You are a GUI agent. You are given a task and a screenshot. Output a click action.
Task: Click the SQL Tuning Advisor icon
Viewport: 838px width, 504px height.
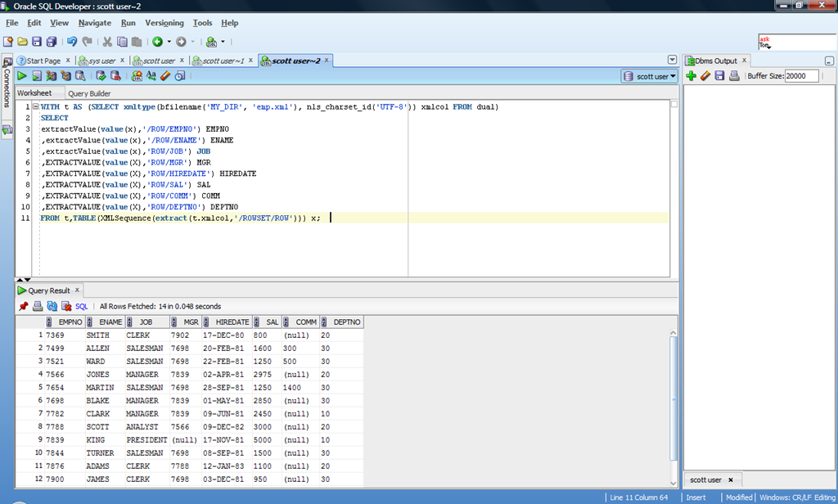[x=80, y=76]
